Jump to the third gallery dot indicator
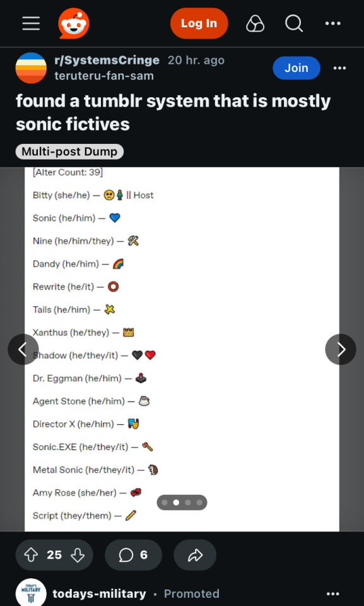This screenshot has width=364, height=606. [188, 502]
